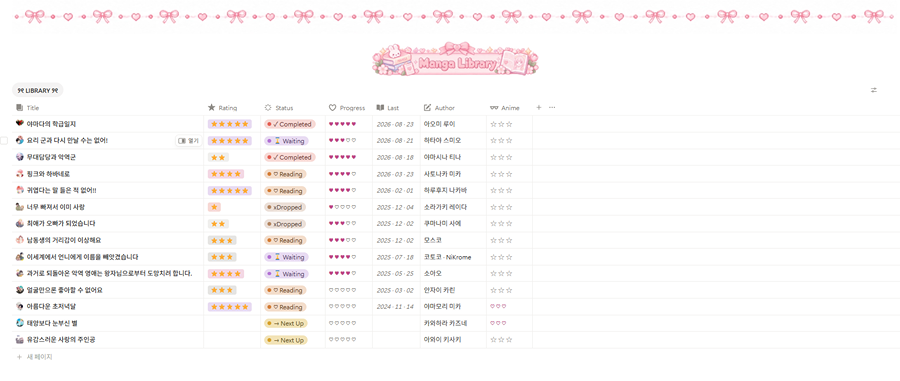This screenshot has width=900, height=381.
Task: Open the page titled 야마다의 학급일지
Action: pos(51,124)
